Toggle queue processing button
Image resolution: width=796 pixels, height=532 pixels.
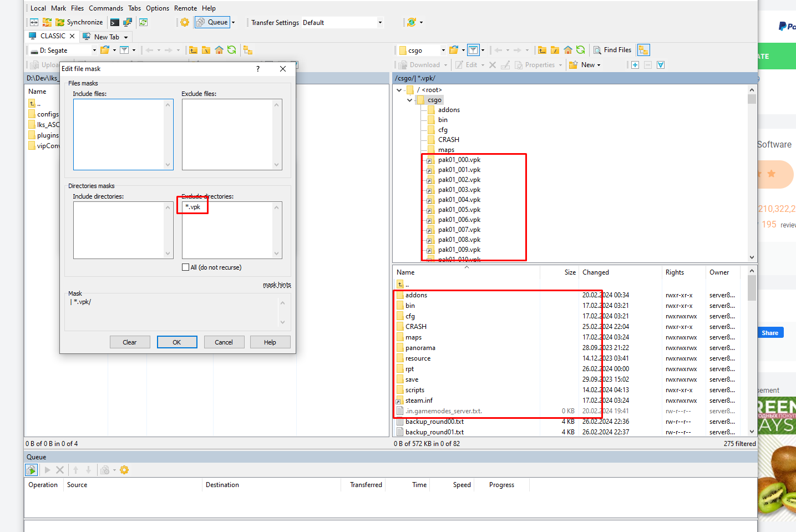(32, 470)
